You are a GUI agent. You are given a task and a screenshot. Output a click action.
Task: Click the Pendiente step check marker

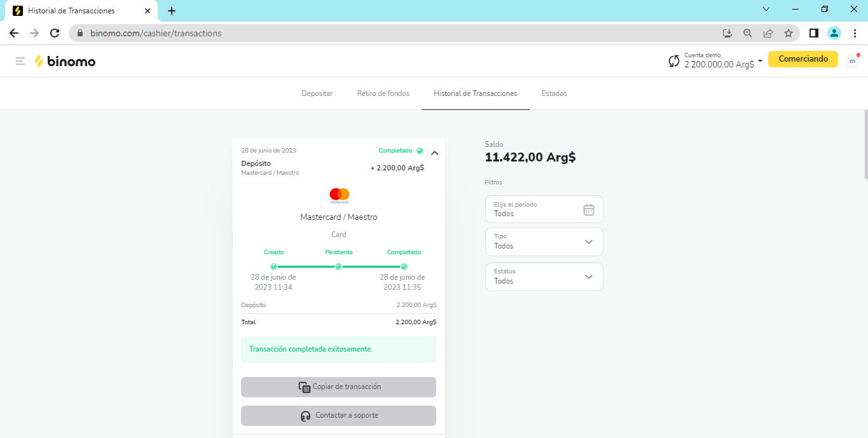[339, 267]
